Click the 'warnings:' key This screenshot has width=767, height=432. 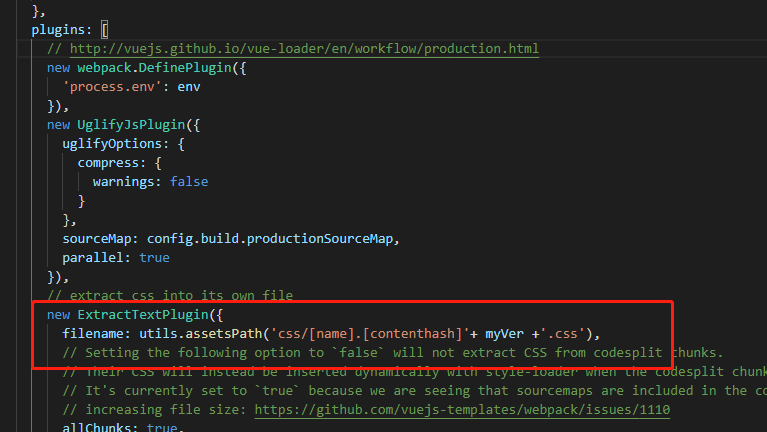[127, 182]
